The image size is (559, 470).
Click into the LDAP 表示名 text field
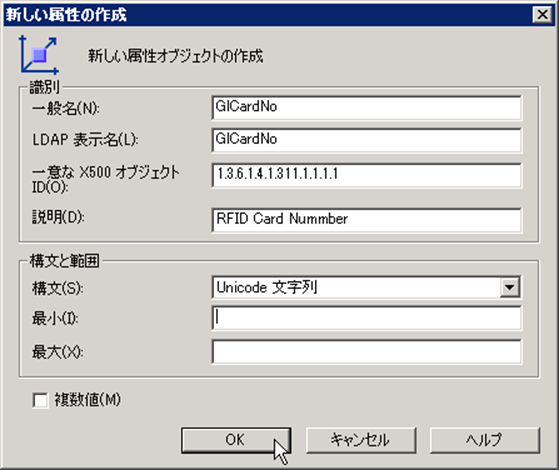pyautogui.click(x=366, y=140)
